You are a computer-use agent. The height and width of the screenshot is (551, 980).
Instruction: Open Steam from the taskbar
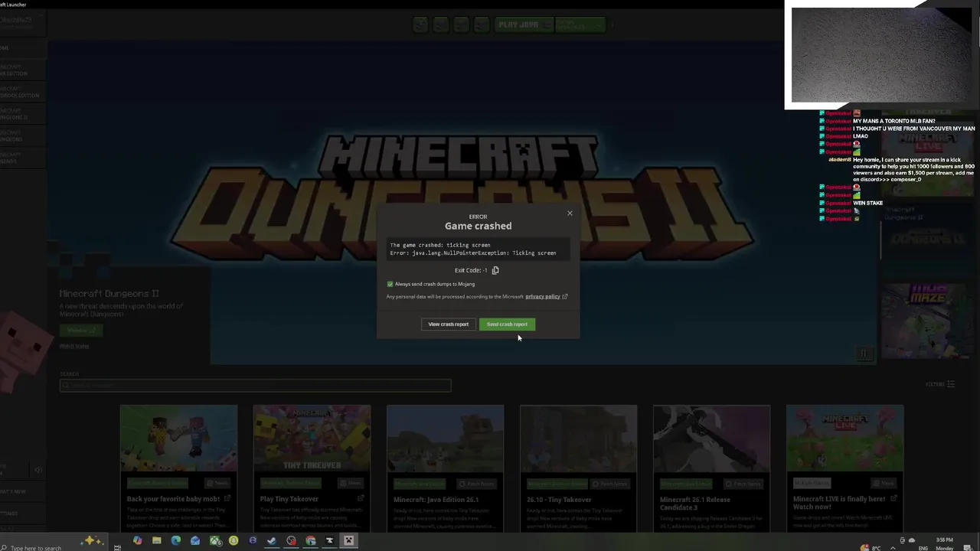click(x=271, y=541)
